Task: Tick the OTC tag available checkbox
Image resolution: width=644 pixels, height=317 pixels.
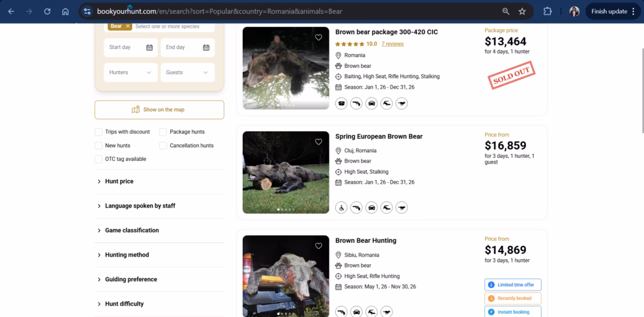Action: click(99, 159)
